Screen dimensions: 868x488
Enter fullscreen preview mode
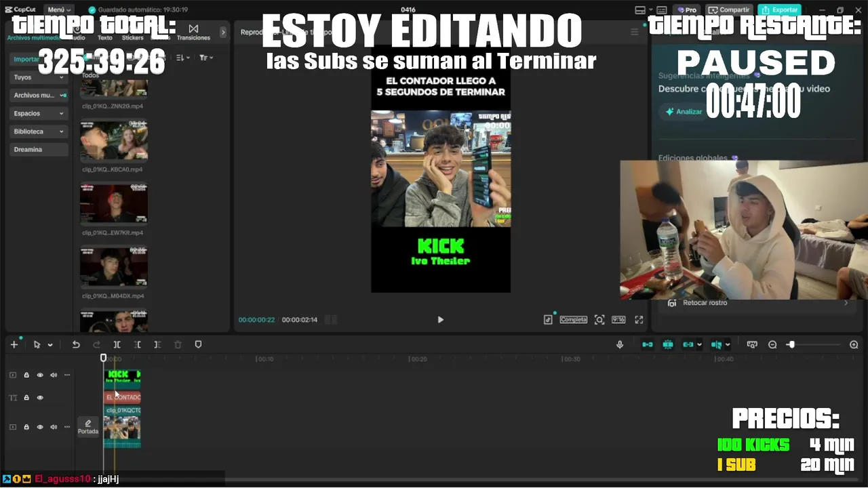639,319
